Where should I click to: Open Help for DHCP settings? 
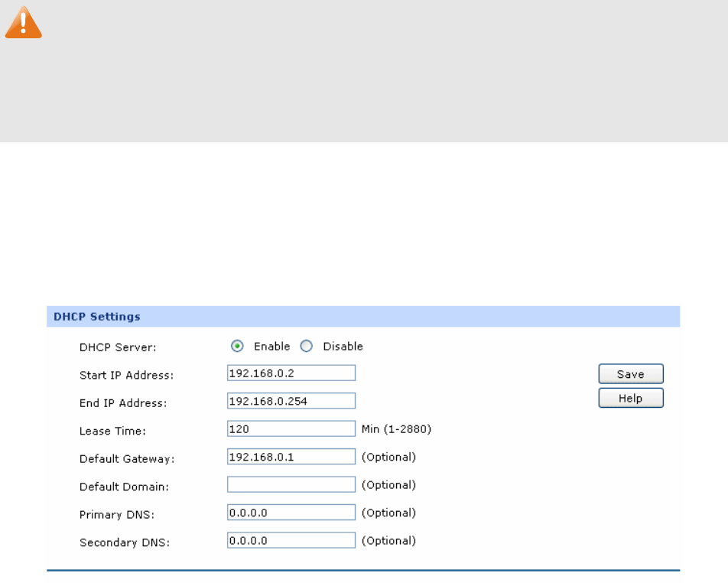pyautogui.click(x=630, y=399)
